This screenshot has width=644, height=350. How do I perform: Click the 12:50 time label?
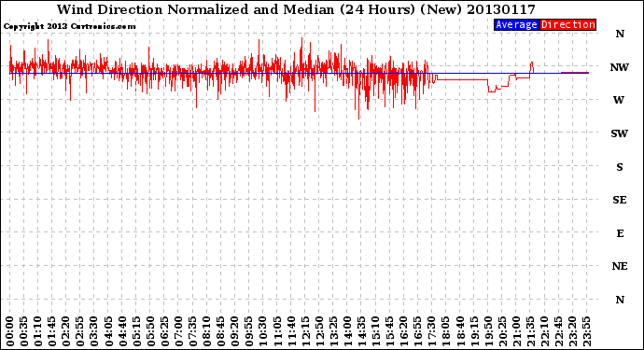(x=319, y=331)
